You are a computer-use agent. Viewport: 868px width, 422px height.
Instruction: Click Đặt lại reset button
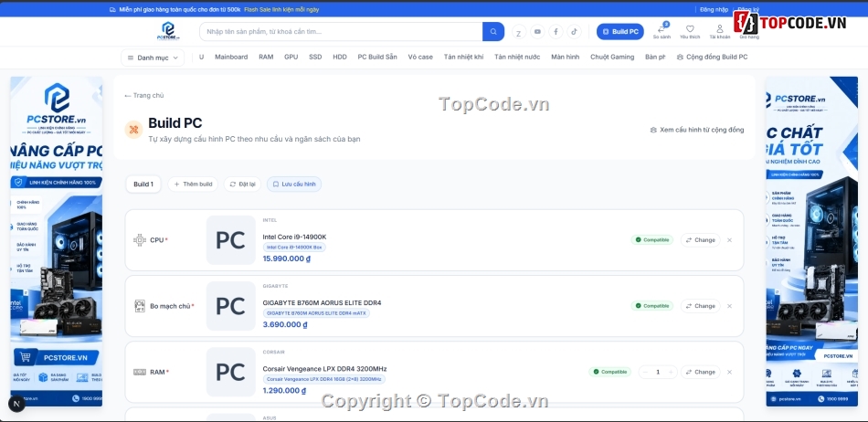click(x=242, y=185)
